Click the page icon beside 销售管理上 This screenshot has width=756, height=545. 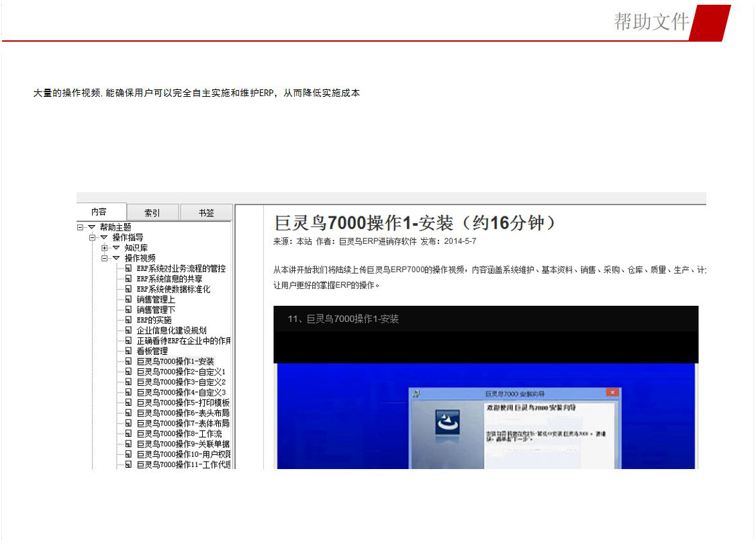[128, 300]
